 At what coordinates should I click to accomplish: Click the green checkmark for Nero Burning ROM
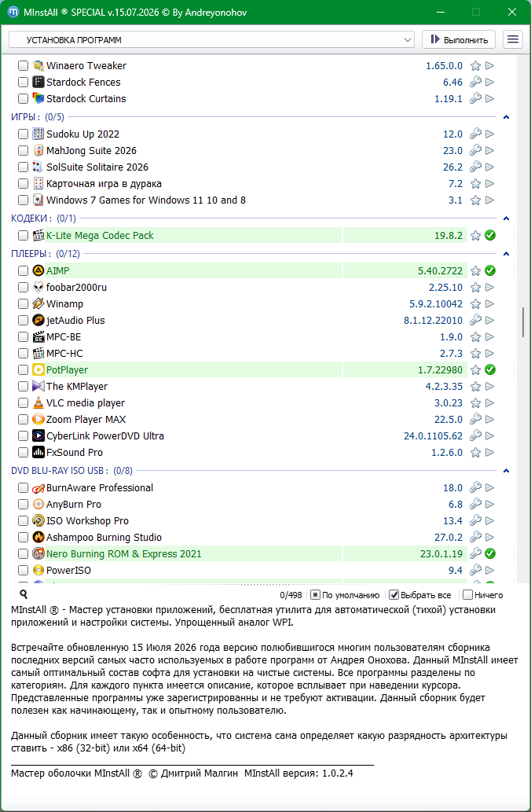tap(489, 553)
